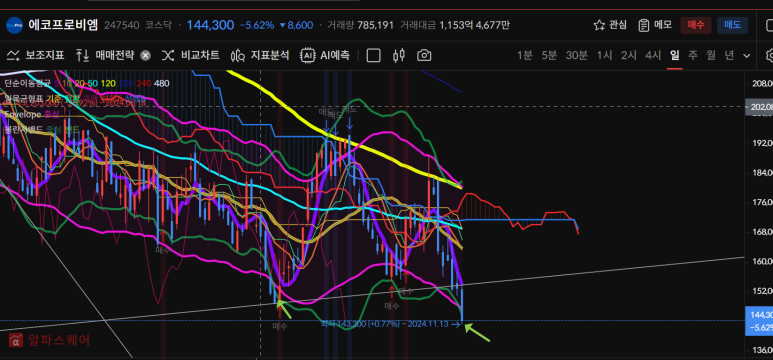773x360 pixels.
Task: Remove 매매전략 with its X icon
Action: pos(145,55)
